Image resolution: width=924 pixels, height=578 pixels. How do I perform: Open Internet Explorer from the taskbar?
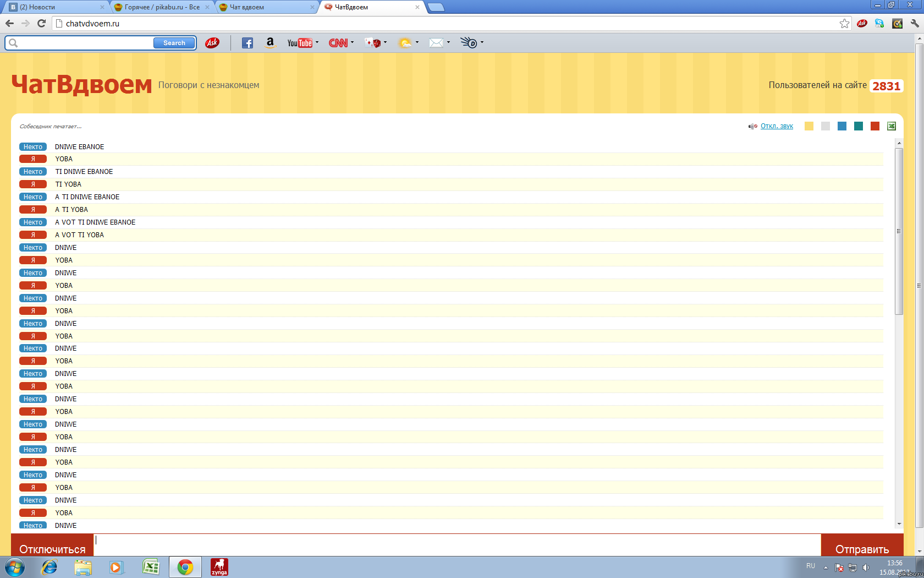50,567
